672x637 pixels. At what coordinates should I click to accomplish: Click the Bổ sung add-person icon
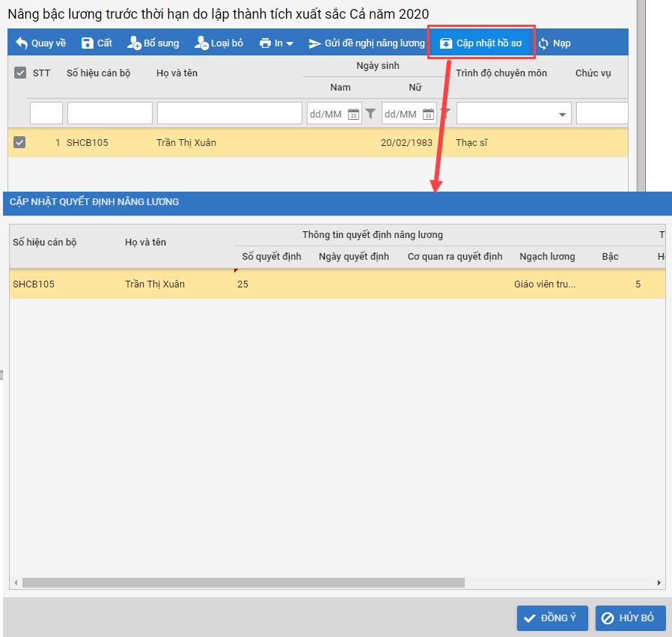tap(134, 43)
